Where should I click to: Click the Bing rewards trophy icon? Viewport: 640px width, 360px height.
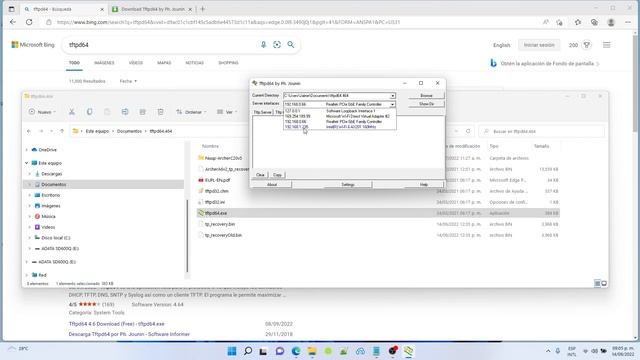tap(587, 45)
